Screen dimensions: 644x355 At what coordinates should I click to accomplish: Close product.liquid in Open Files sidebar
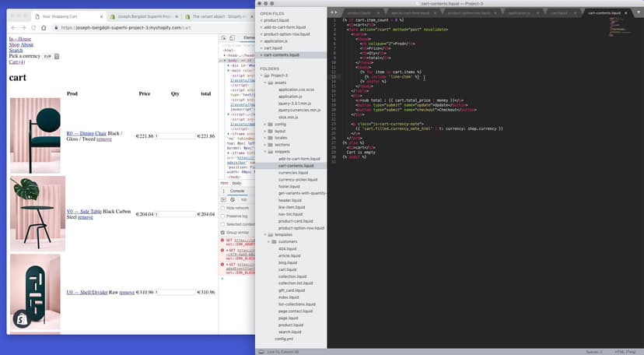261,20
